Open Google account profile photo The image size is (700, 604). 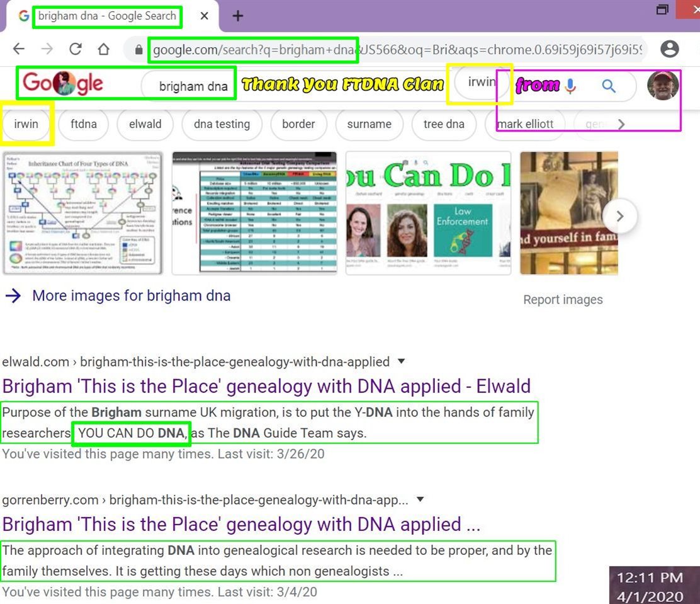[663, 86]
